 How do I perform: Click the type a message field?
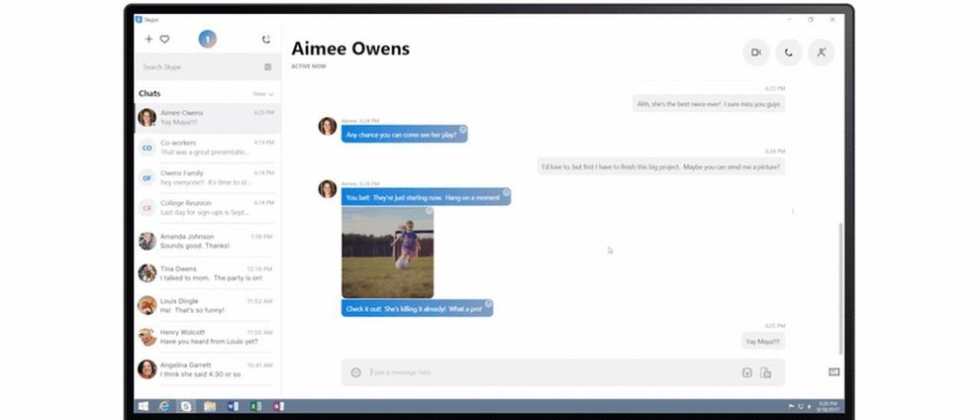tap(550, 372)
